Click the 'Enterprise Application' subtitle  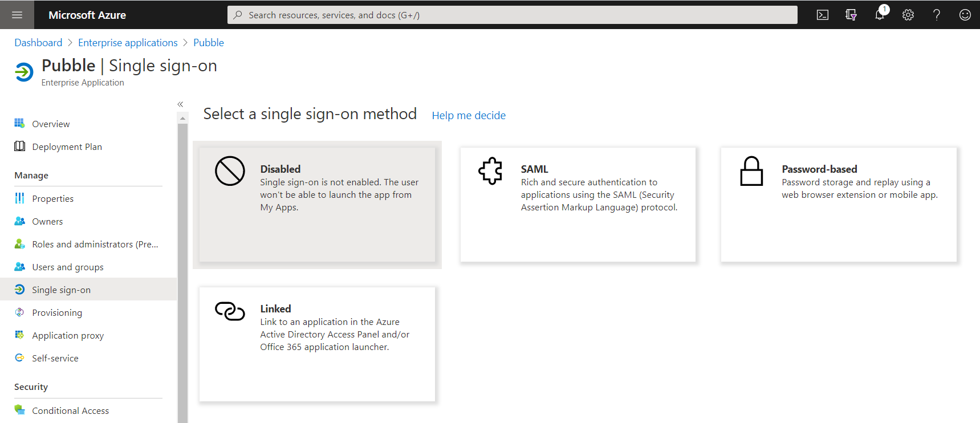tap(83, 83)
